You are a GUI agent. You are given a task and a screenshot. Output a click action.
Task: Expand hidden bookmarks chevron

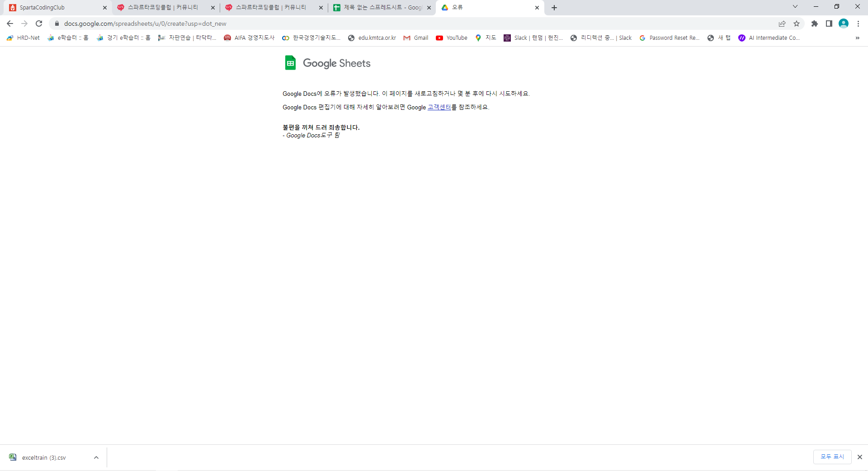click(857, 38)
